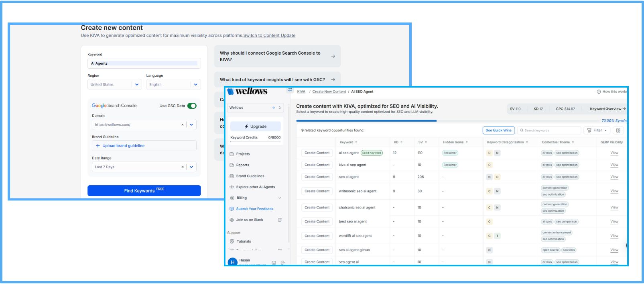The width and height of the screenshot is (644, 284).
Task: Expand the Billing menu chevron
Action: click(x=280, y=198)
